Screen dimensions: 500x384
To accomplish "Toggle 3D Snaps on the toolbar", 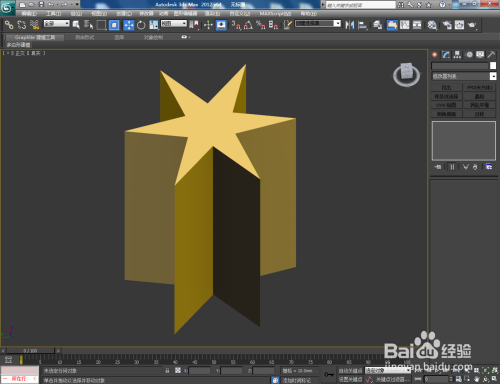I will click(236, 25).
